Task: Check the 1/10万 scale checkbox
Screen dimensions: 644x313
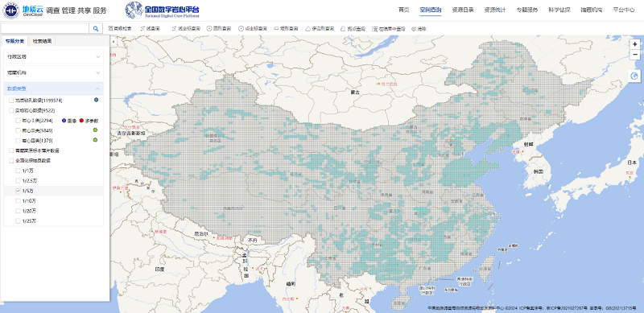Action: pyautogui.click(x=18, y=201)
